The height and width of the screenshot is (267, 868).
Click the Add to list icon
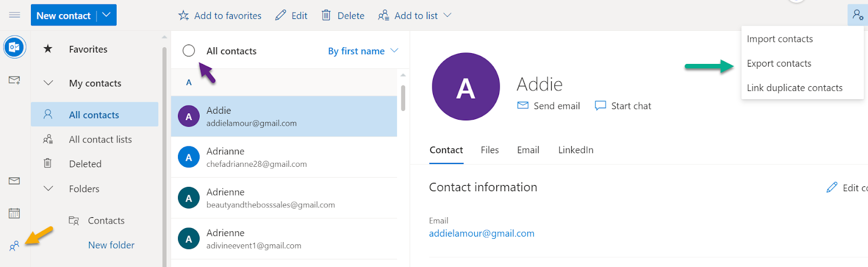[x=384, y=16]
